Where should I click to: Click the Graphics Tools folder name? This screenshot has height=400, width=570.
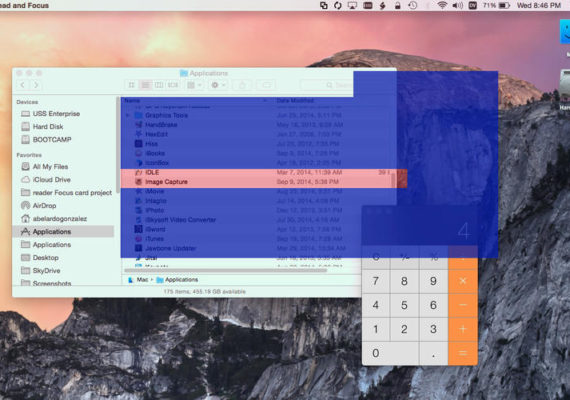point(166,115)
